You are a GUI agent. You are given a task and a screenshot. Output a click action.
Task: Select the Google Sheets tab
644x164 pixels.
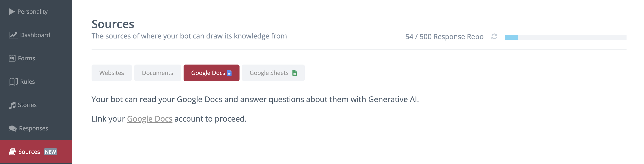pyautogui.click(x=269, y=73)
